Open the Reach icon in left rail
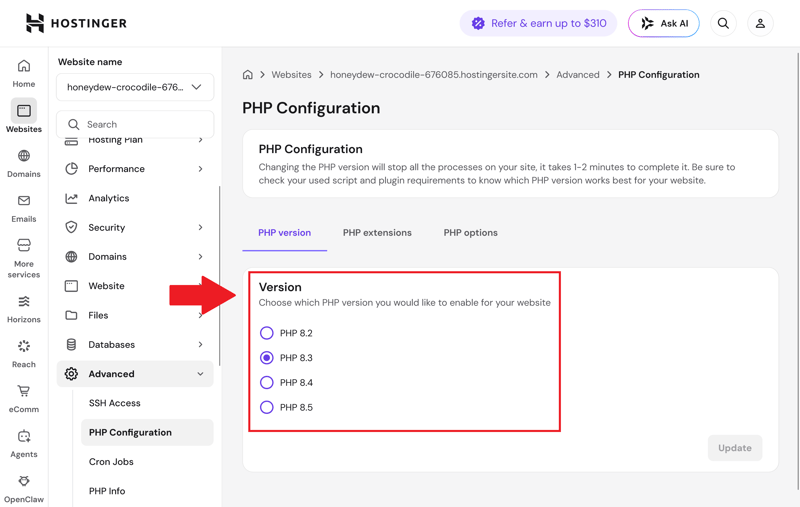Screen dimensions: 800x507 pos(23,346)
